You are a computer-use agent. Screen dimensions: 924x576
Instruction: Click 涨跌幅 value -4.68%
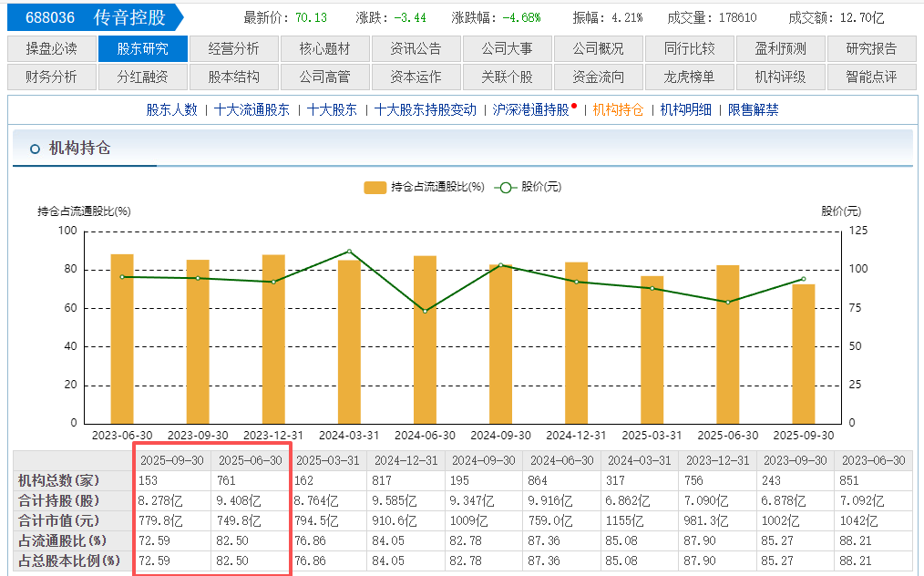point(521,17)
